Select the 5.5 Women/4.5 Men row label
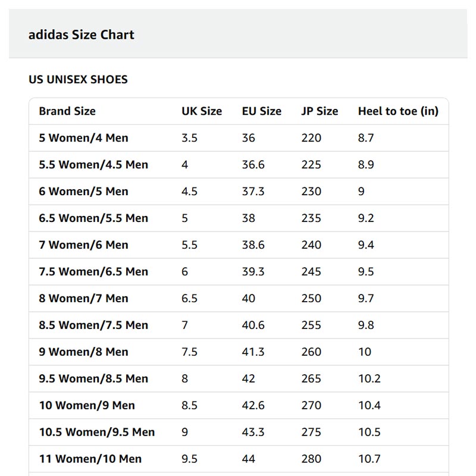The height and width of the screenshot is (476, 476). pos(93,165)
